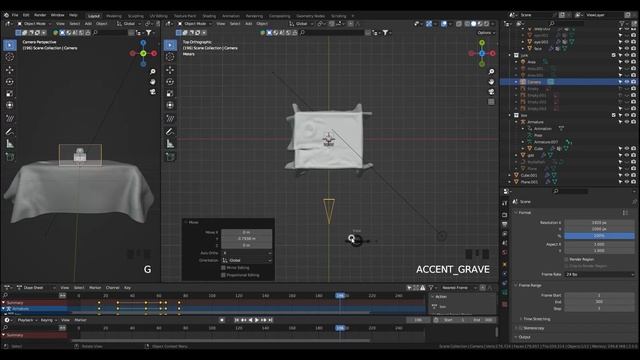
Task: Jump to first frame in timeline controls
Action: point(237,320)
